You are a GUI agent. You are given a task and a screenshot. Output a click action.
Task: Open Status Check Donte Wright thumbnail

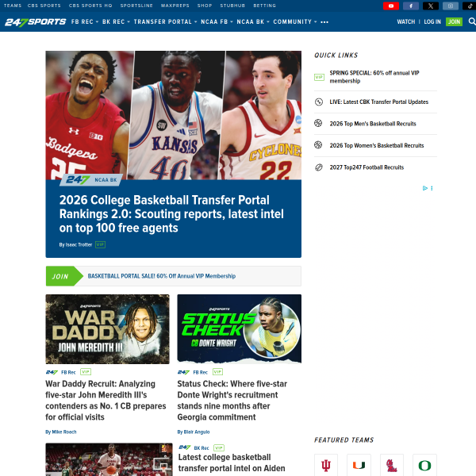tap(240, 328)
